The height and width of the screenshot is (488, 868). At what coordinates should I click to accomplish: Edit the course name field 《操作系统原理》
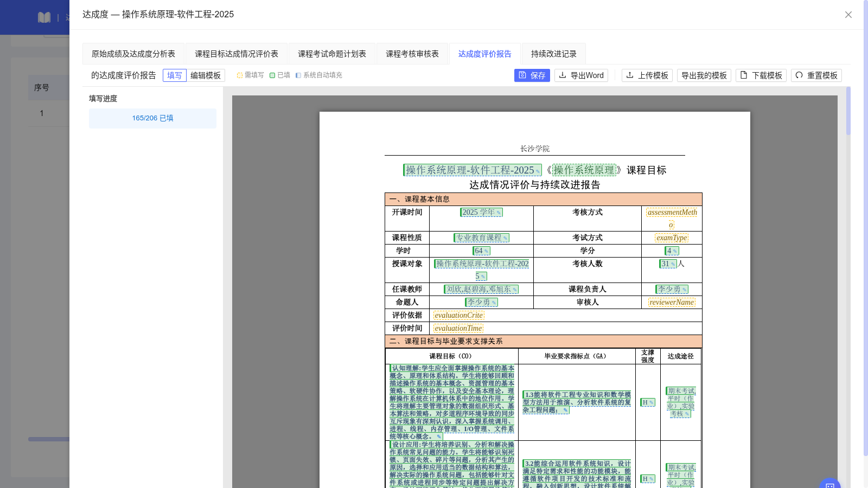coord(584,170)
